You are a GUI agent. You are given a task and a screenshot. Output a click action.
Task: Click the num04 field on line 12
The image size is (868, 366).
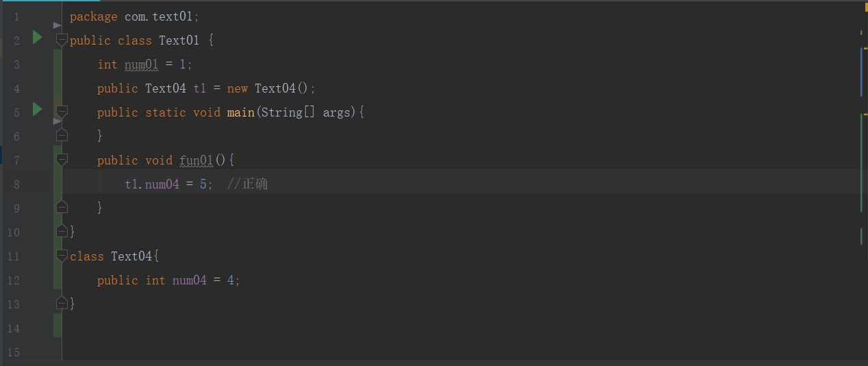coord(189,280)
